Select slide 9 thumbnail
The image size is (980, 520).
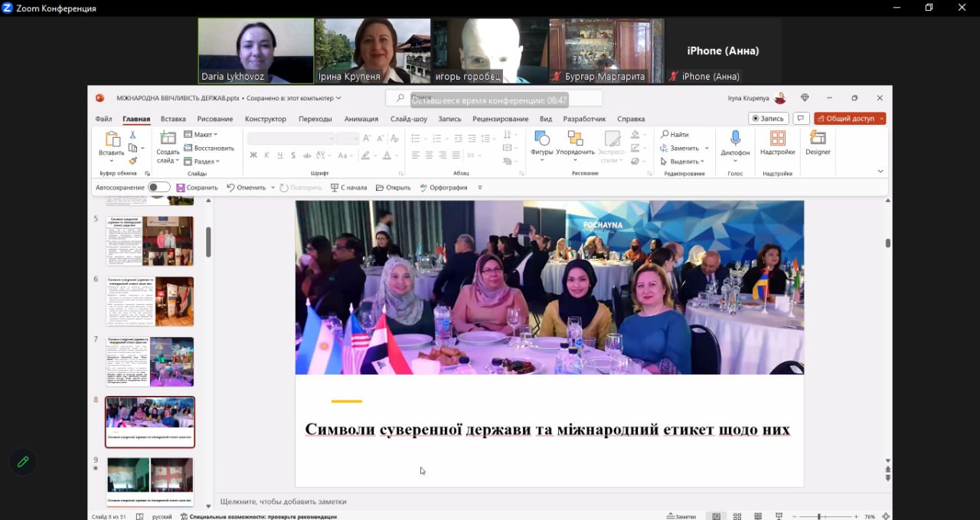[150, 482]
